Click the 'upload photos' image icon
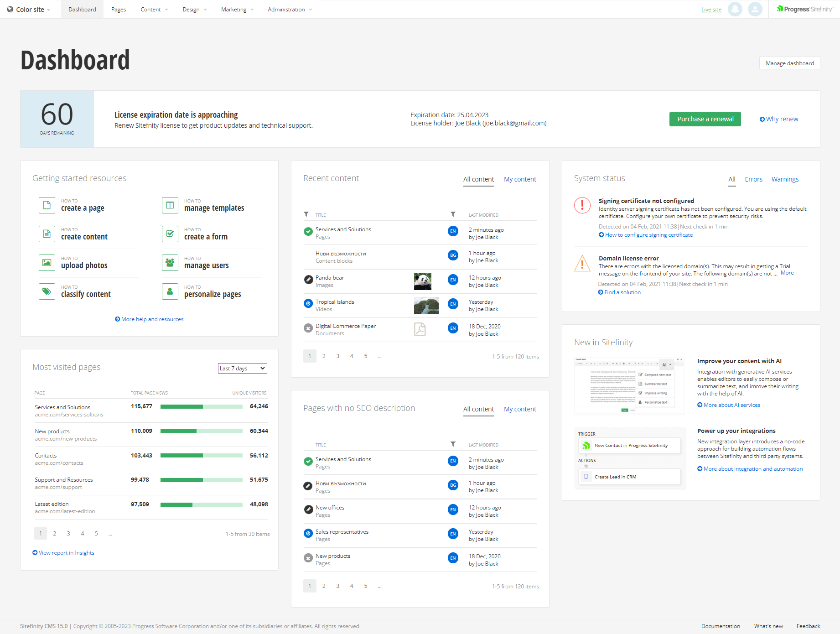The height and width of the screenshot is (634, 840). coord(47,263)
